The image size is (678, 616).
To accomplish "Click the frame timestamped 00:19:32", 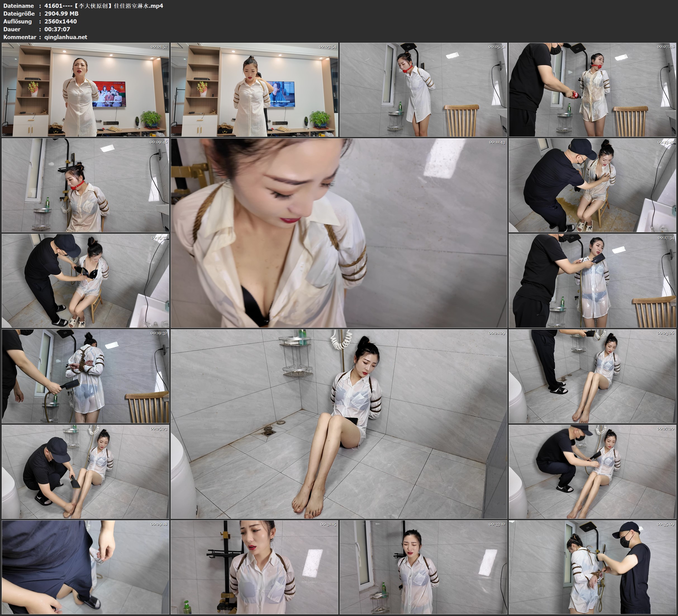I will click(85, 376).
